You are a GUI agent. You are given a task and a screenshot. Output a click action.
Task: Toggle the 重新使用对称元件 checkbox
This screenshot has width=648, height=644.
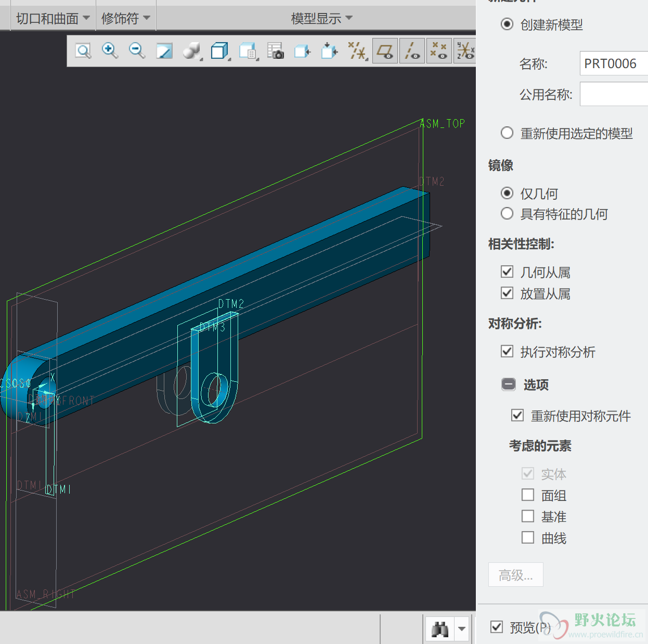517,415
